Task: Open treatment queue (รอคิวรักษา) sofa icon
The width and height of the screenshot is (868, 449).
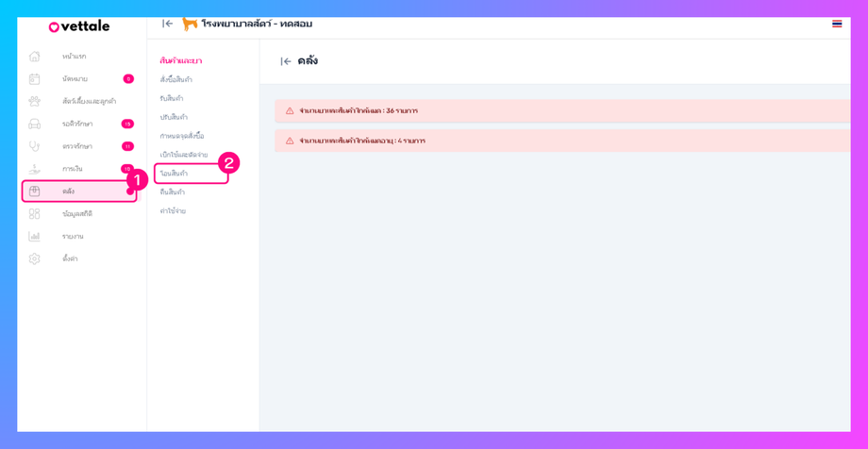Action: [34, 124]
